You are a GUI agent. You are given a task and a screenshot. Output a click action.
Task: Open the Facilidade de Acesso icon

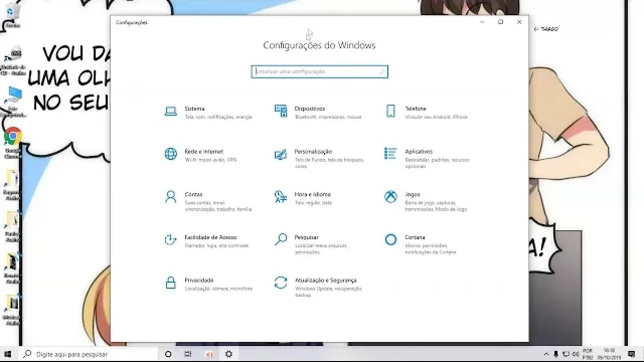click(x=171, y=239)
